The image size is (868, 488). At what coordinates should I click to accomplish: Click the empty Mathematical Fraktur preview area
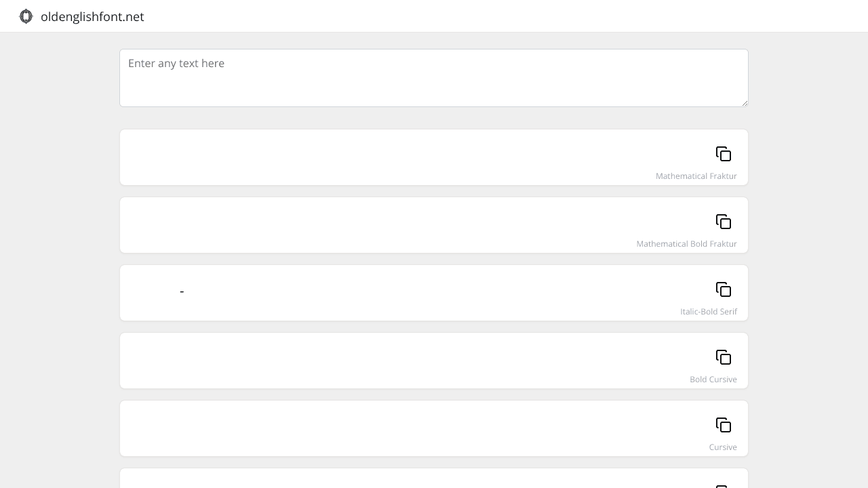click(x=407, y=154)
